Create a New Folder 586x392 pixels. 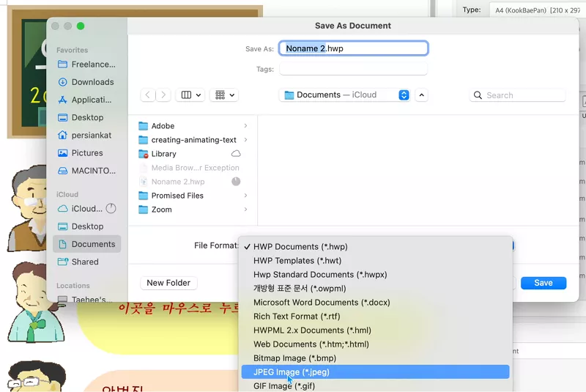(168, 283)
